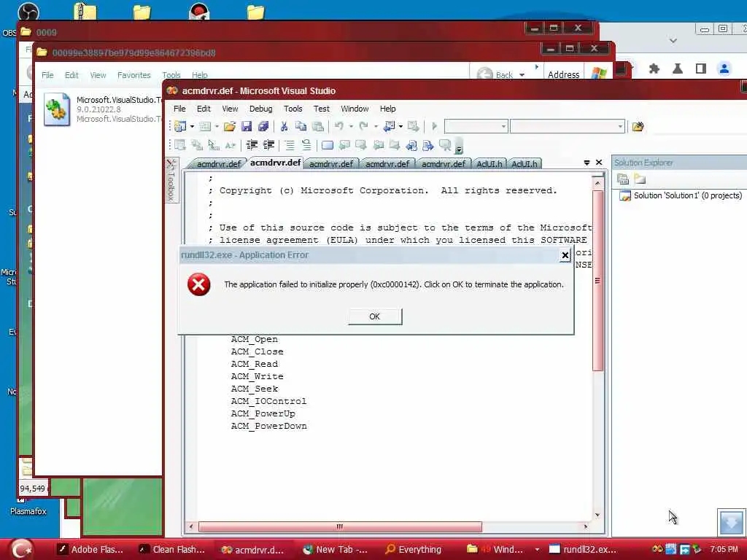Image resolution: width=747 pixels, height=560 pixels.
Task: Open the Solution Platforms combo box
Action: [x=567, y=126]
